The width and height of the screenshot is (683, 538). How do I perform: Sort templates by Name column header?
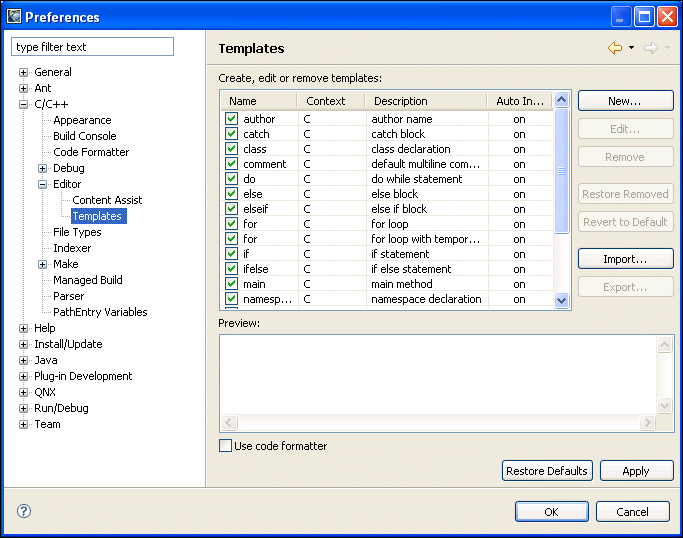243,101
